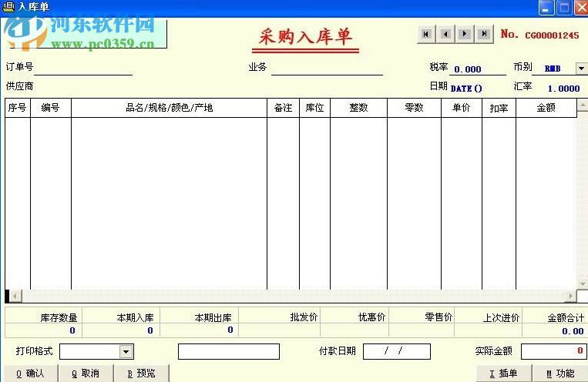The image size is (588, 382).
Task: Click the 整数 column header
Action: click(358, 108)
